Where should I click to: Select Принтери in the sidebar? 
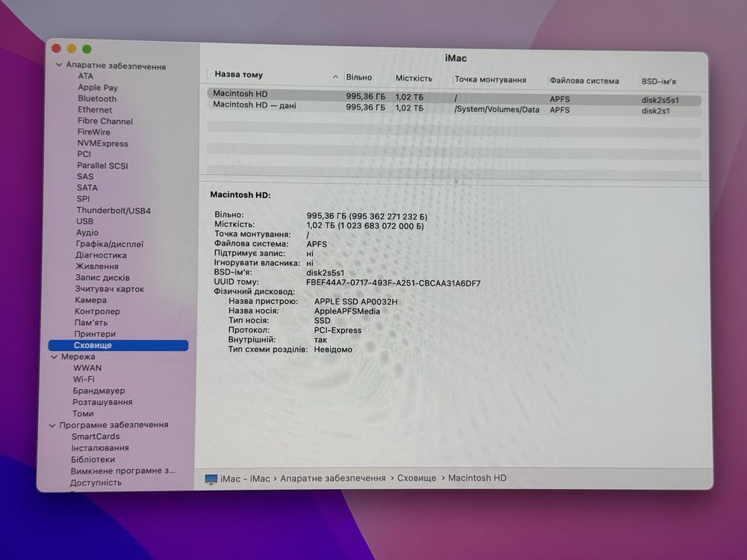[x=95, y=334]
